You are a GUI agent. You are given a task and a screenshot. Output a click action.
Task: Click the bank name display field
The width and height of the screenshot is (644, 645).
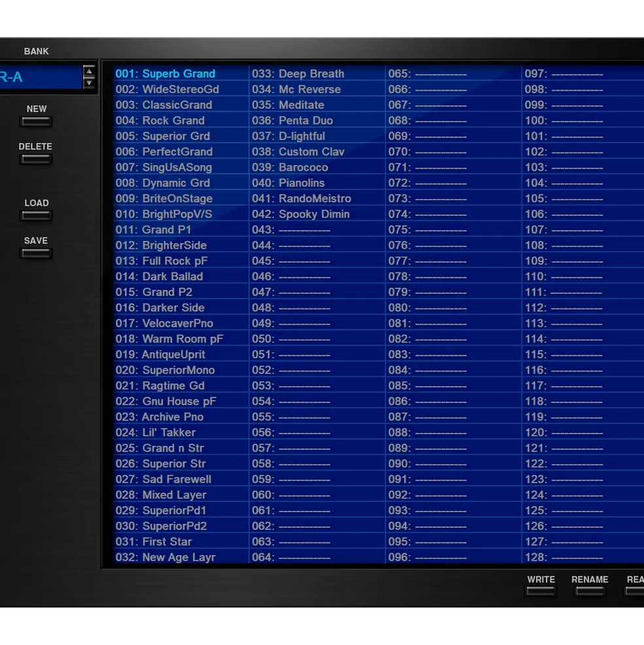click(x=41, y=77)
